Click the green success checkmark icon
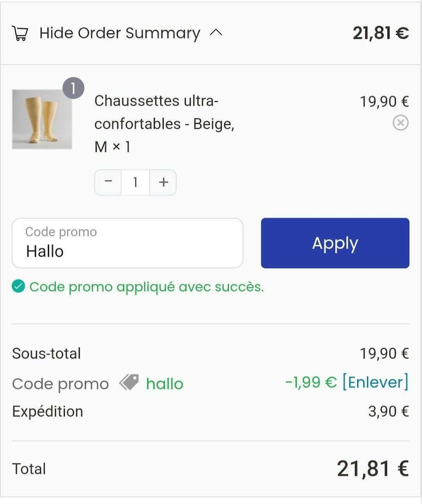Image resolution: width=422 pixels, height=504 pixels. (x=19, y=286)
